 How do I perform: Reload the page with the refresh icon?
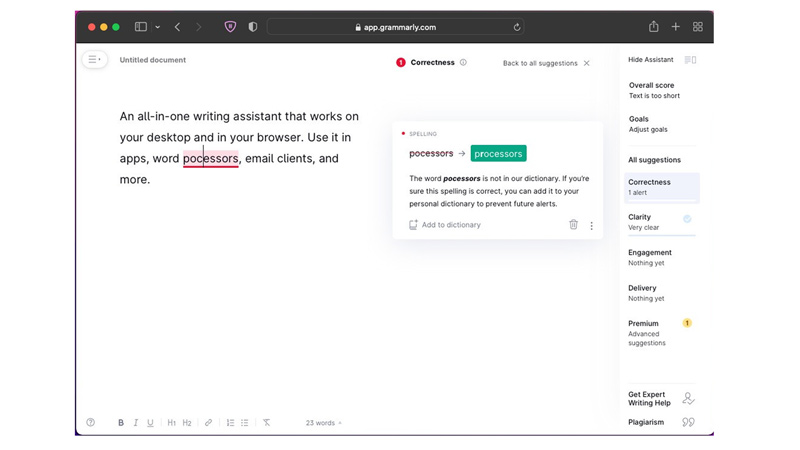(x=517, y=27)
